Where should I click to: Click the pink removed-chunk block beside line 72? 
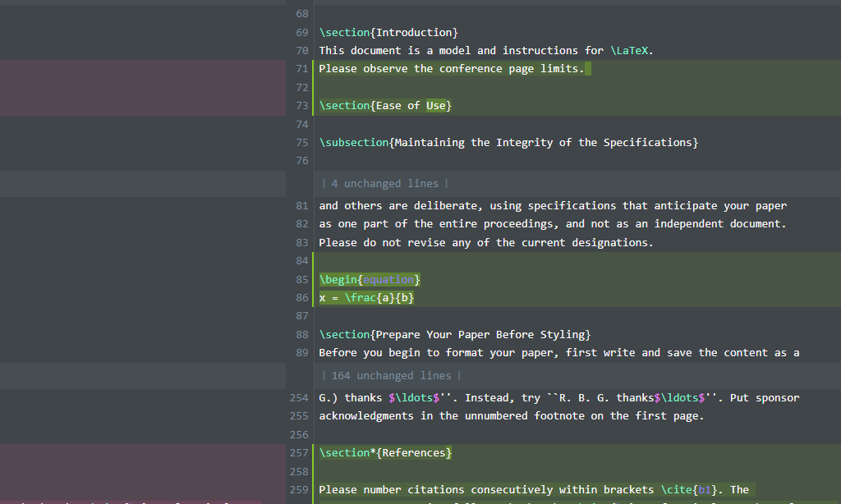(143, 87)
